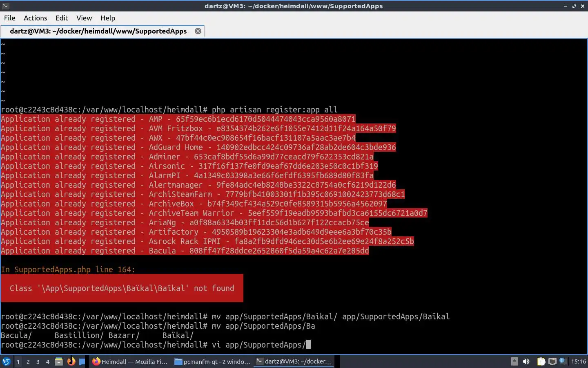Switch to workspace 2
The height and width of the screenshot is (368, 588).
(x=28, y=362)
